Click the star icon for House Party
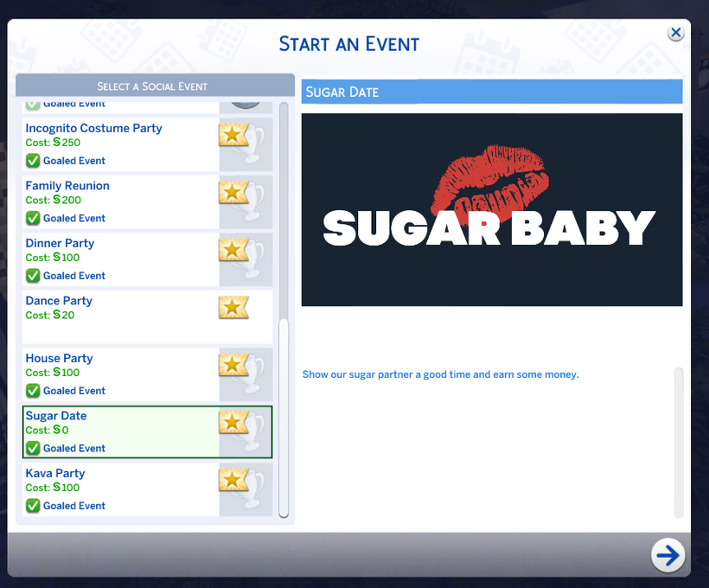 (233, 365)
